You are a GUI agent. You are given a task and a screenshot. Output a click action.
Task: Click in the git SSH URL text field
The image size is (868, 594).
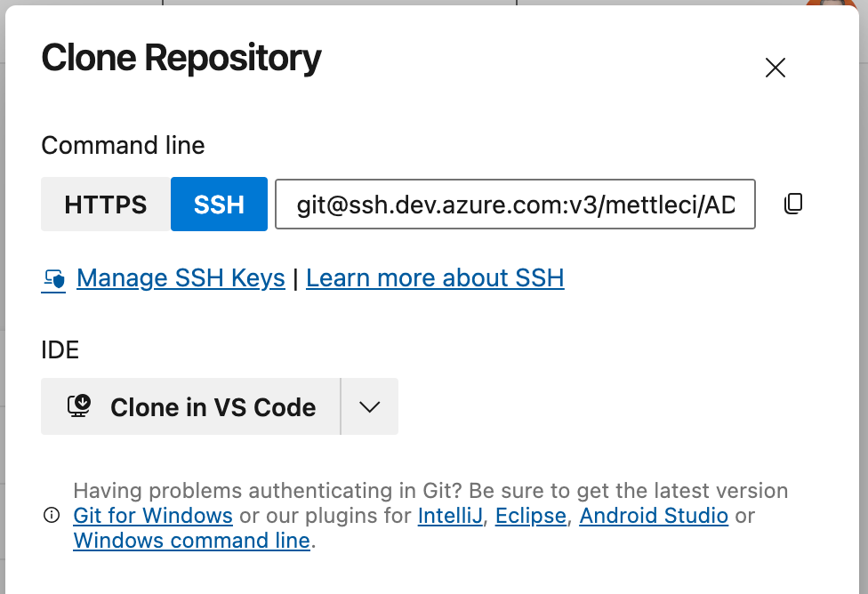pyautogui.click(x=515, y=205)
